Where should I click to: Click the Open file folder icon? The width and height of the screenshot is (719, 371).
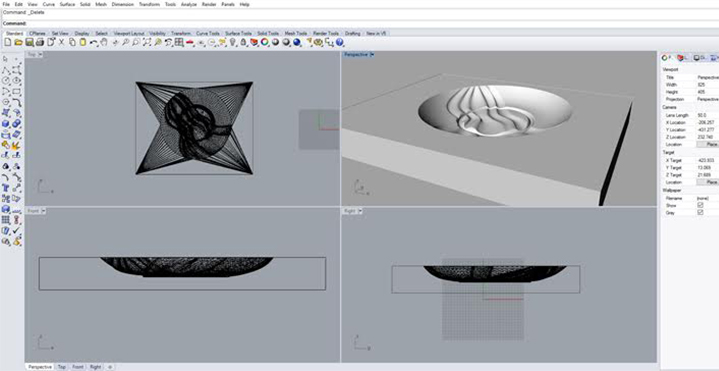18,42
